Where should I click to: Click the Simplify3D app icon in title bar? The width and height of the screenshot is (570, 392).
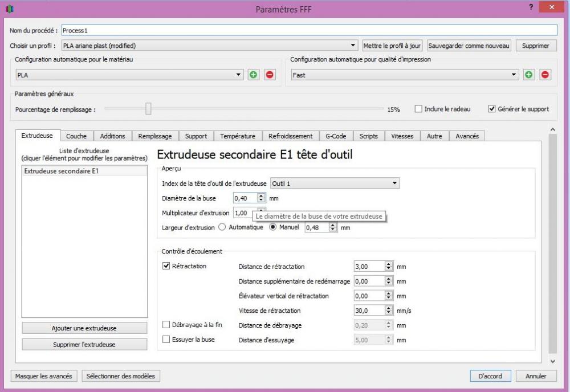10,9
